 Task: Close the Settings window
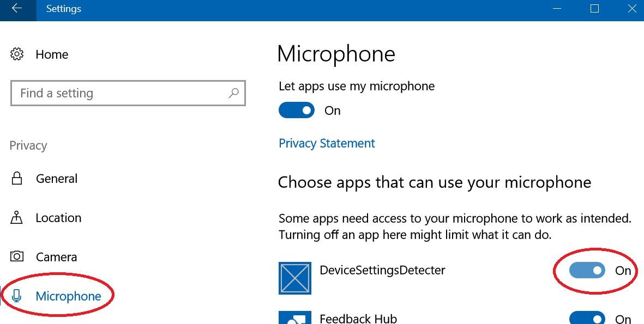(632, 9)
